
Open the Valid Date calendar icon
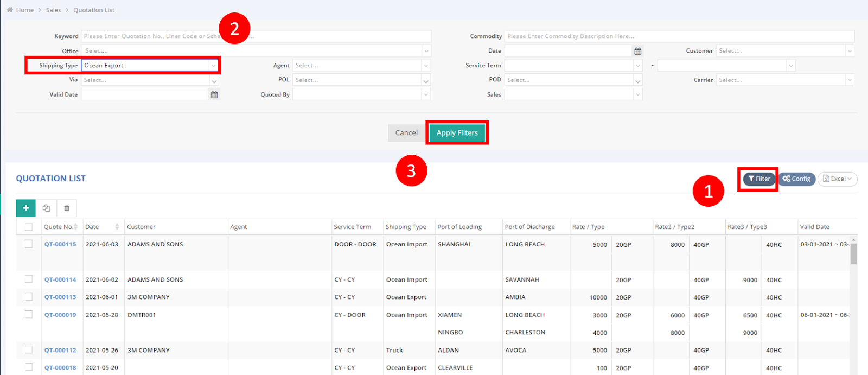pos(214,94)
